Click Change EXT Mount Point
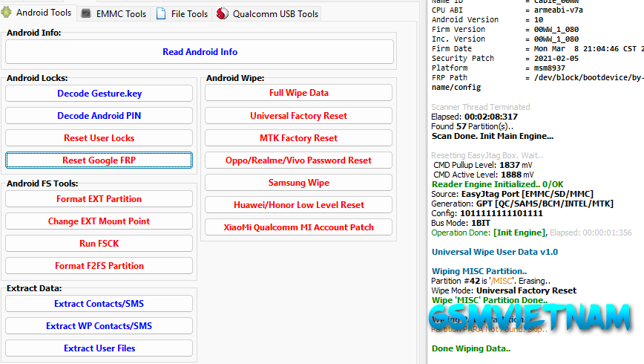 coord(99,221)
